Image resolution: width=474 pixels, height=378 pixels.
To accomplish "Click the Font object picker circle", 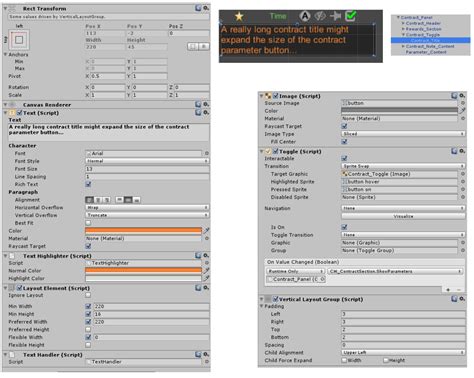I will click(x=207, y=153).
